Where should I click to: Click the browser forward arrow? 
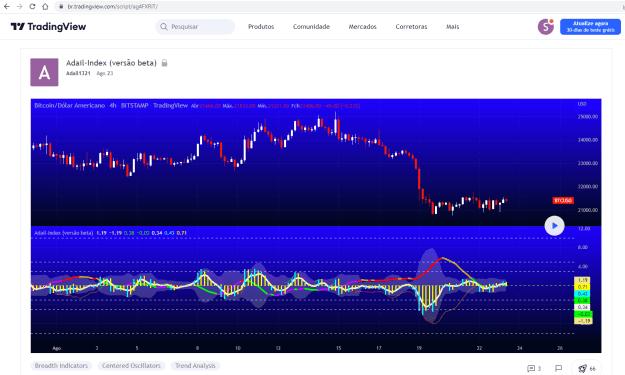point(20,6)
